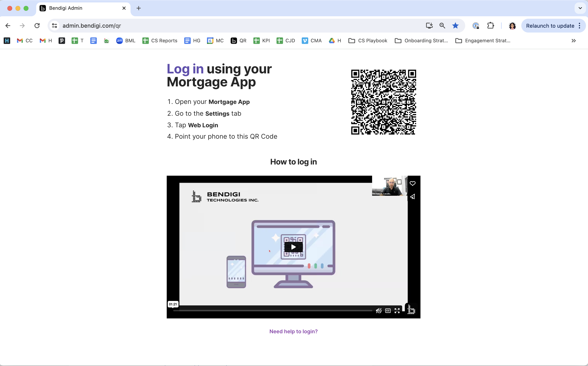Edit the bookmark star for this page
Viewport: 588px width, 366px height.
[455, 26]
